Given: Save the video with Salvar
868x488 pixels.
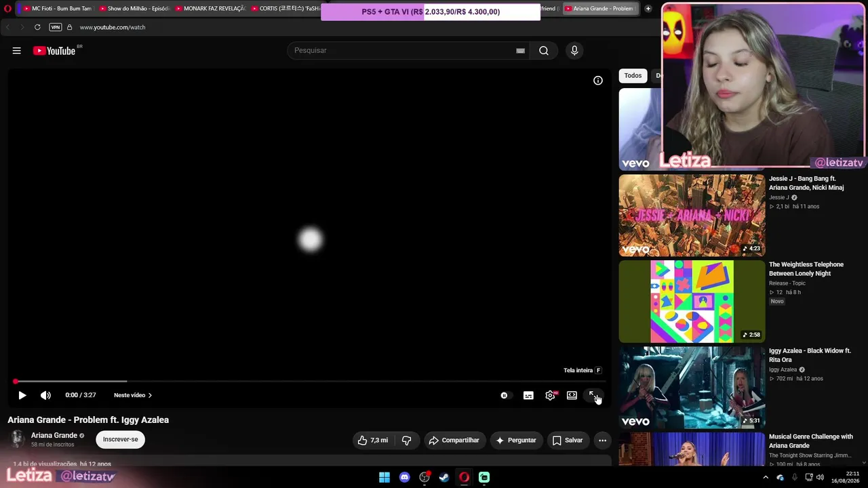Looking at the screenshot, I should (568, 441).
